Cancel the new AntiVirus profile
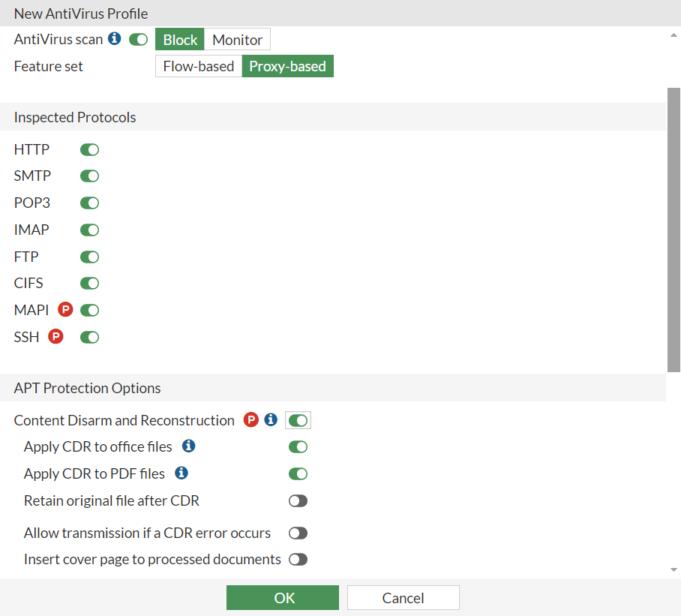Image resolution: width=681 pixels, height=616 pixels. click(403, 598)
